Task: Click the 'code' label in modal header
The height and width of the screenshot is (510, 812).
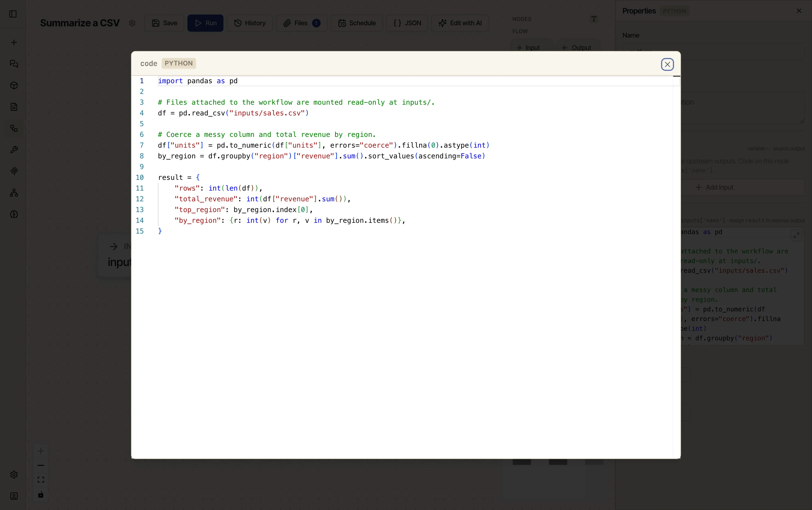Action: coord(149,63)
